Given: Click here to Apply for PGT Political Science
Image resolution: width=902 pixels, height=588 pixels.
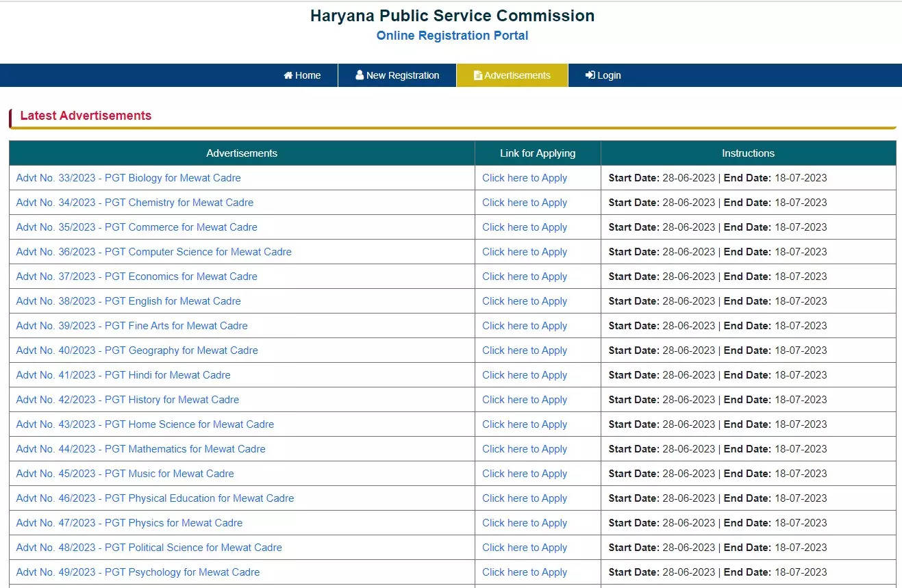Looking at the screenshot, I should [x=525, y=548].
